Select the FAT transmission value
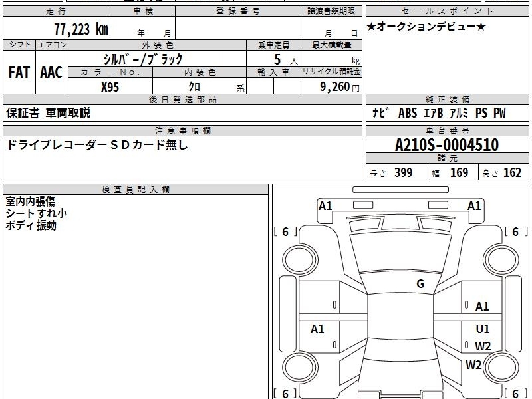 click(19, 72)
